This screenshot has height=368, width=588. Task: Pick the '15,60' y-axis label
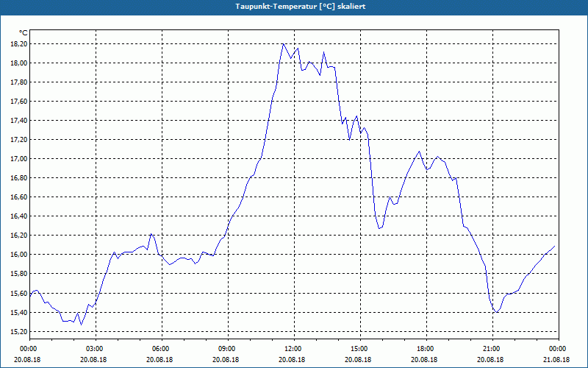click(x=18, y=293)
